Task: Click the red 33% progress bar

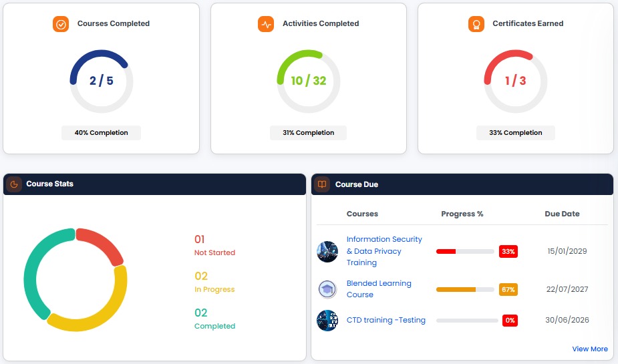Action: click(465, 251)
